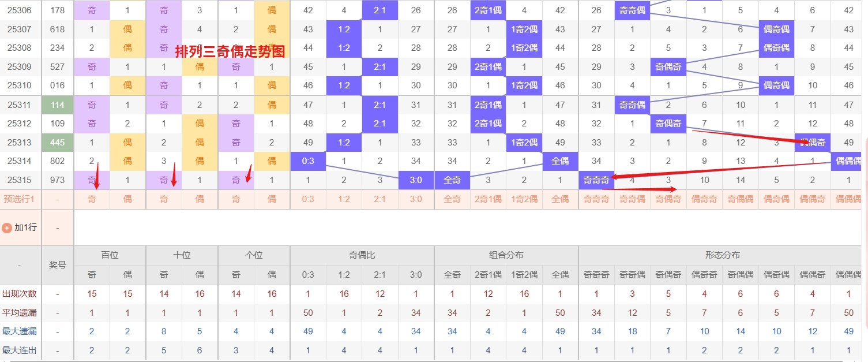Select 奇奇奇 in the 预选行1 row
This screenshot has width=868, height=362.
pos(596,199)
